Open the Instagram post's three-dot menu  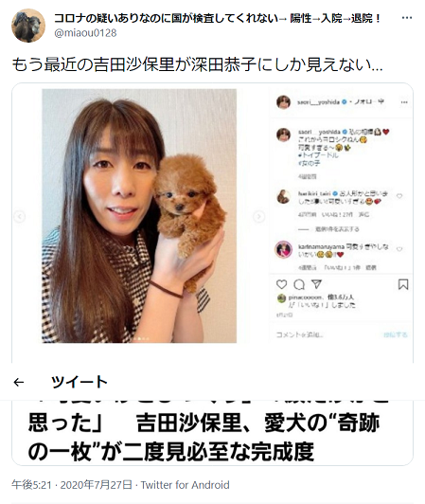coord(404,102)
